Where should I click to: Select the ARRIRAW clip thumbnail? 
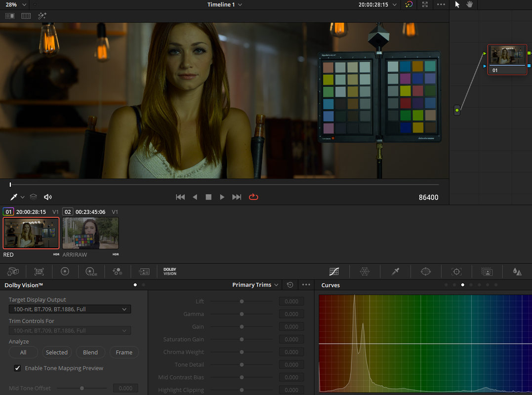pos(90,233)
